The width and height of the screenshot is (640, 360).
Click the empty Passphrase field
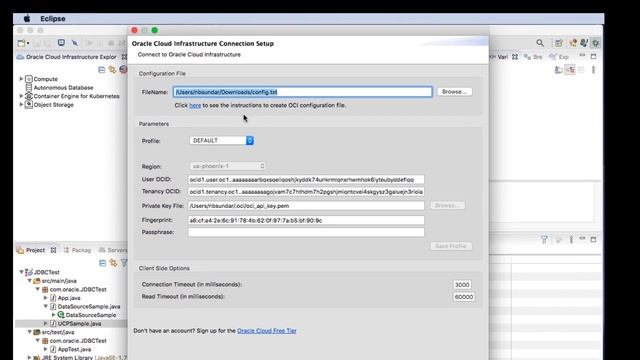pyautogui.click(x=306, y=232)
